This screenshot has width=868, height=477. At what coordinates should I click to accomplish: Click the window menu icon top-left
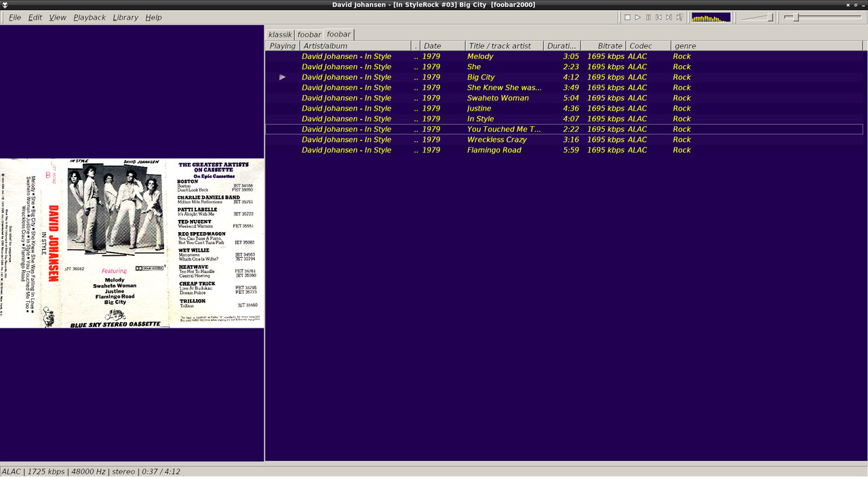(x=5, y=5)
